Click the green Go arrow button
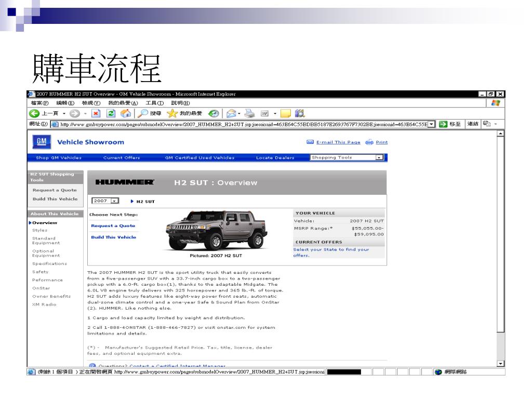This screenshot has height=399, width=532. pyautogui.click(x=443, y=124)
